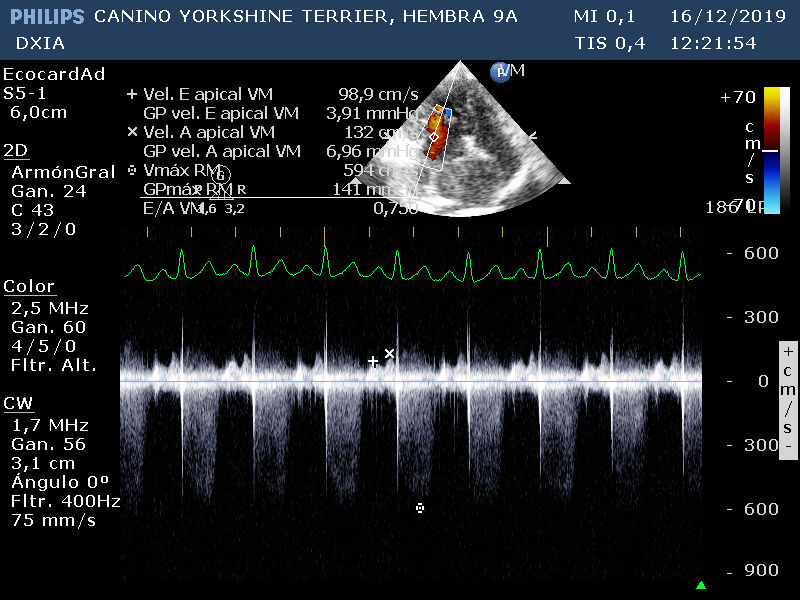This screenshot has width=800, height=600.
Task: Click the cm/s velocity unit box
Action: click(x=788, y=398)
